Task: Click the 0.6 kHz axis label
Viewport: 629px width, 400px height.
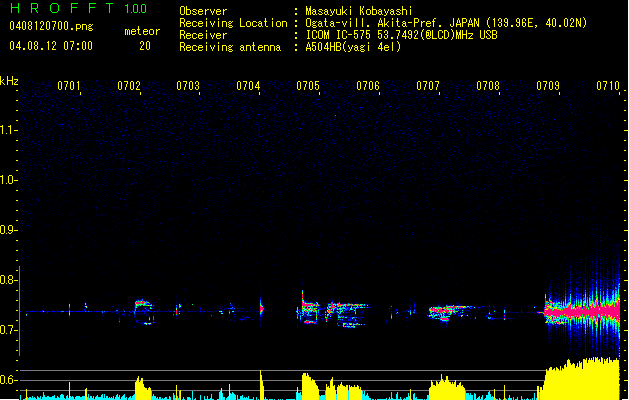Action: pyautogui.click(x=8, y=380)
